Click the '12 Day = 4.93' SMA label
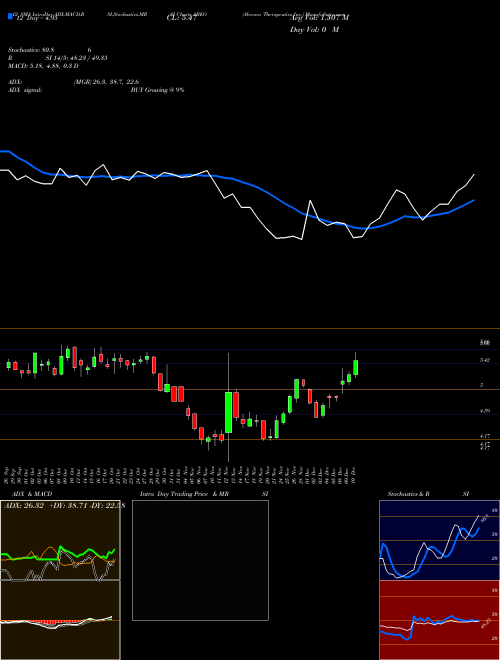This screenshot has width=500, height=660. 35,18
